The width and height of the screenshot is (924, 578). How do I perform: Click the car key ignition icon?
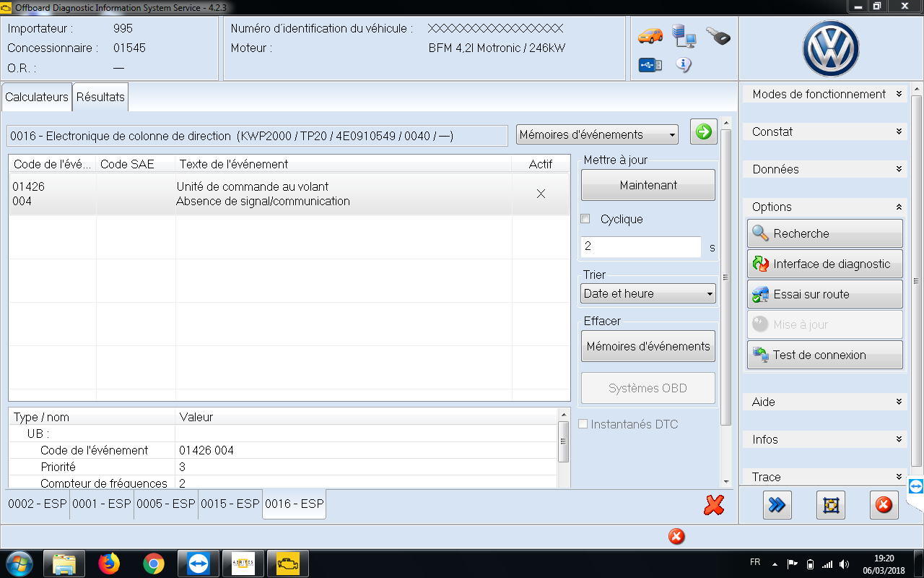[x=718, y=35]
